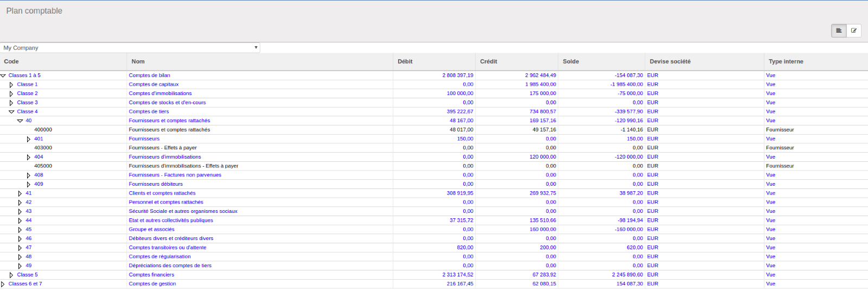
Task: Open Etat et autres collectivités publiques
Action: 171,220
